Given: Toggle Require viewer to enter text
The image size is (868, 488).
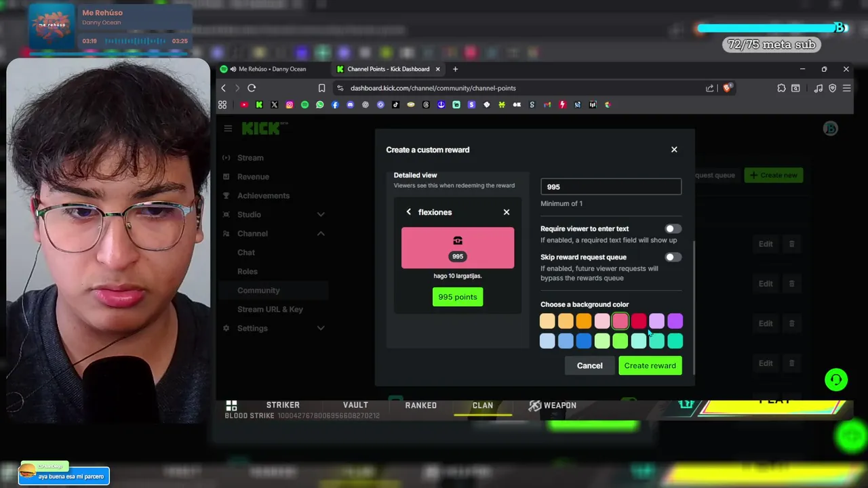Looking at the screenshot, I should [672, 229].
